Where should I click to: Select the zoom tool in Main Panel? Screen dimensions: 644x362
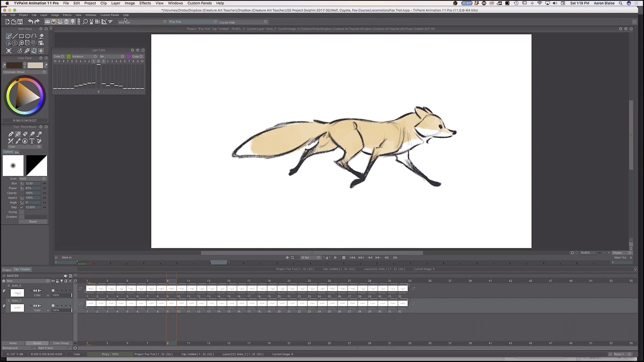coord(21,43)
